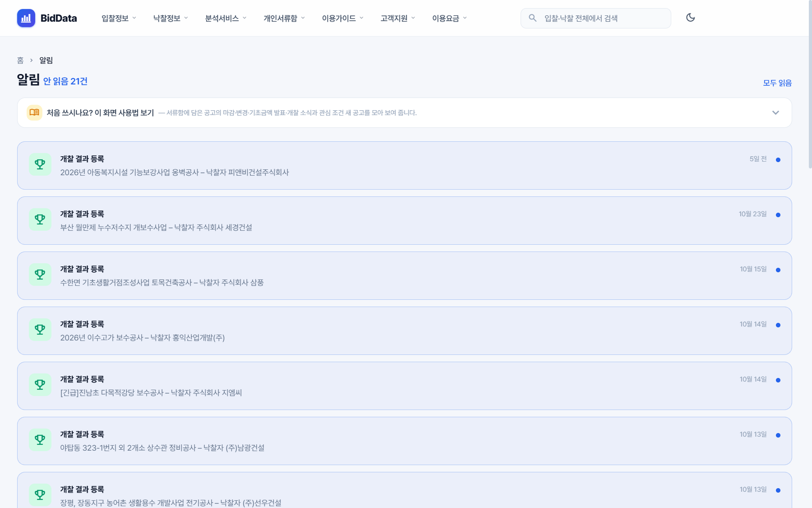Click the 안 읽음 21건 unread count
Viewport: 812px width, 508px height.
pos(65,81)
